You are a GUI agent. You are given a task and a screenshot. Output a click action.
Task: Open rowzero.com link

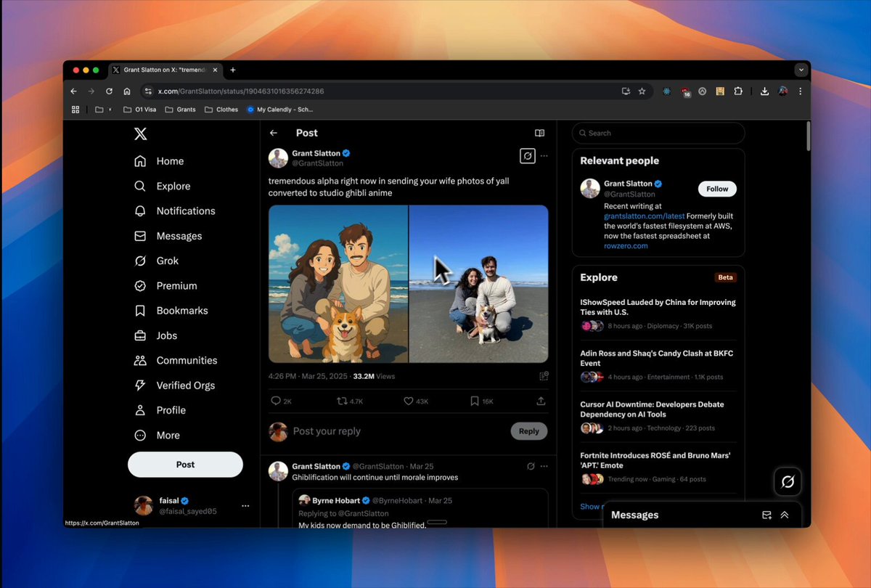[626, 246]
